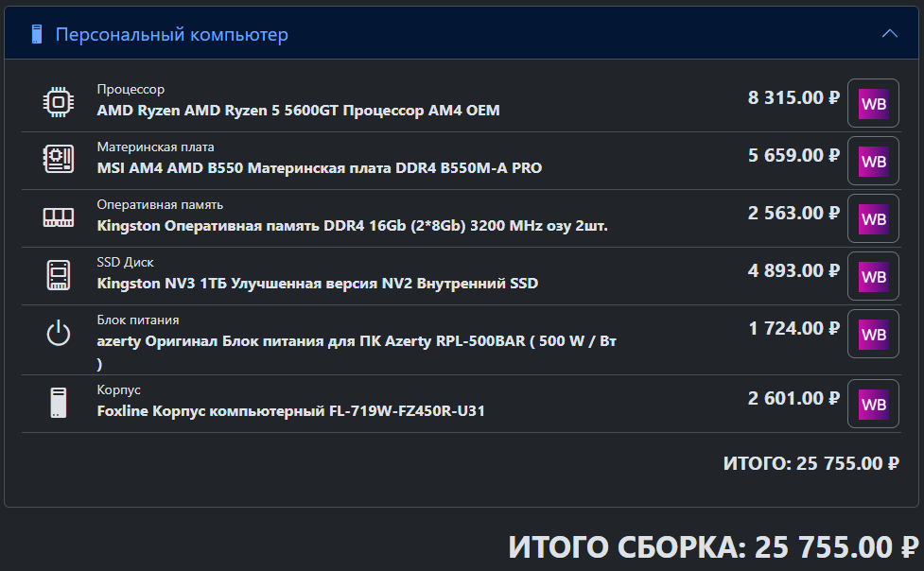
Task: Open AMD Ryzen 5 5600GT product name
Action: pos(298,111)
